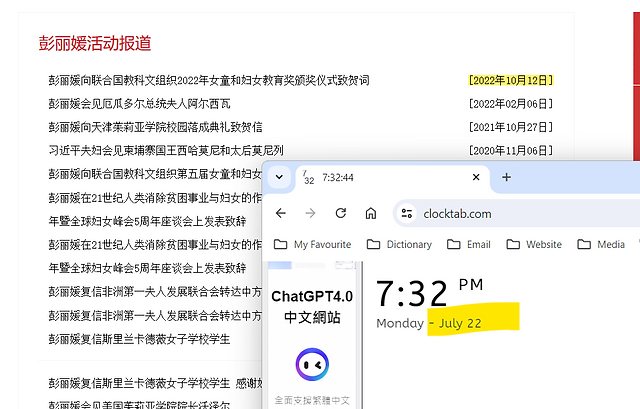Viewport: 640px width, 409px height.
Task: Click the 7:32 PM clock display
Action: coord(429,293)
